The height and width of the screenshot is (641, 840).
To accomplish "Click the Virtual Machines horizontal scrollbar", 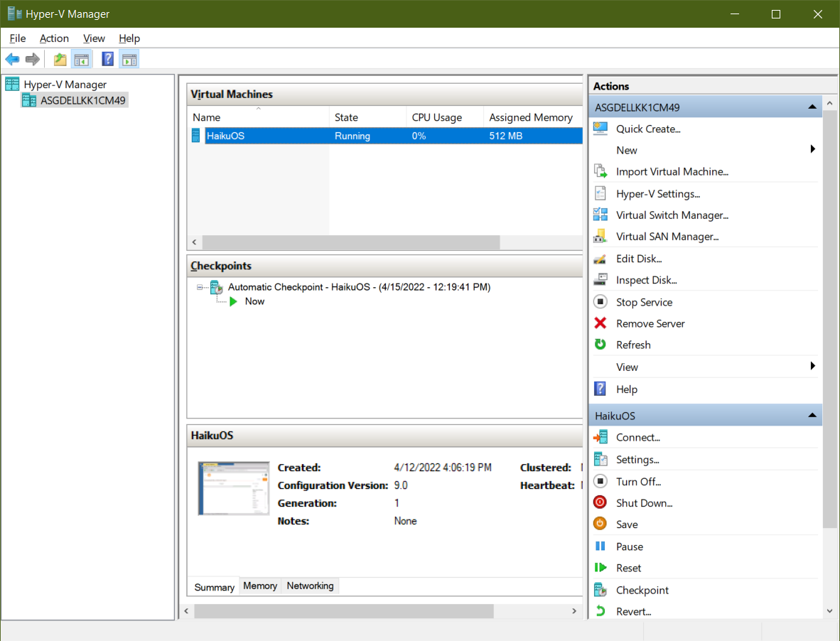I will pyautogui.click(x=351, y=242).
